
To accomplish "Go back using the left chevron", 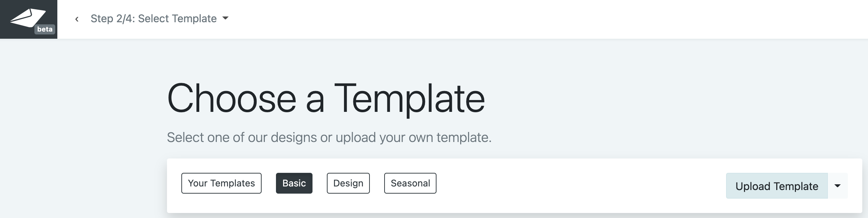I will coord(77,19).
